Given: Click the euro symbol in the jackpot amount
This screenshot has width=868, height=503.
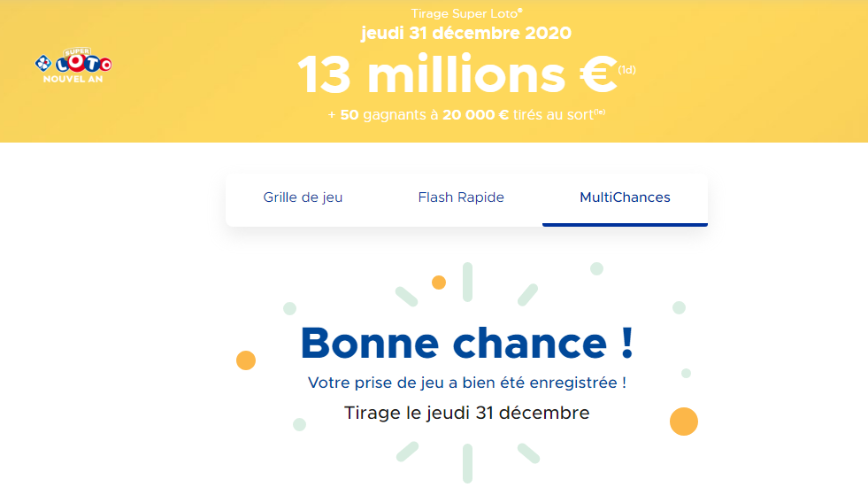Looking at the screenshot, I should coord(598,74).
